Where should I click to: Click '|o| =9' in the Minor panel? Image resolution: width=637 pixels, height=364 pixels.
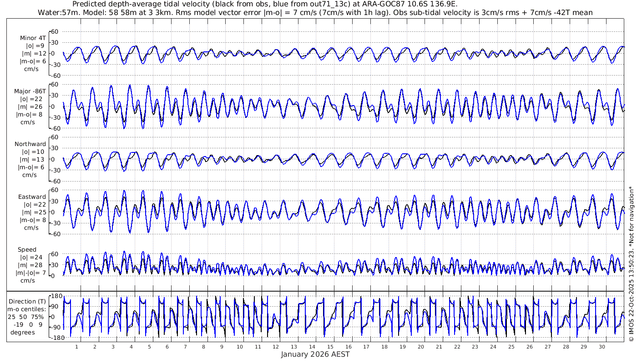click(35, 46)
